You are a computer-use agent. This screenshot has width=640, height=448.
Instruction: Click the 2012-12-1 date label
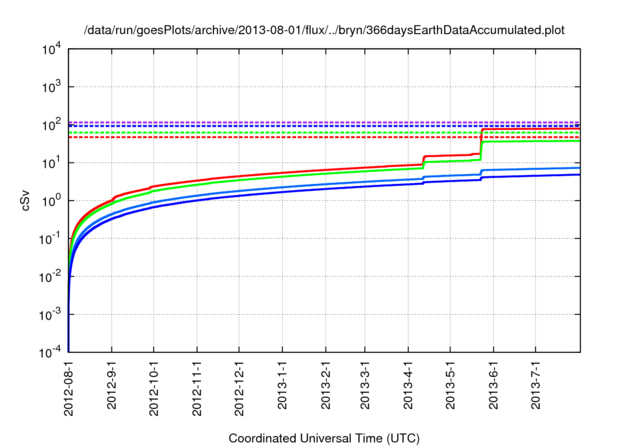coord(240,388)
